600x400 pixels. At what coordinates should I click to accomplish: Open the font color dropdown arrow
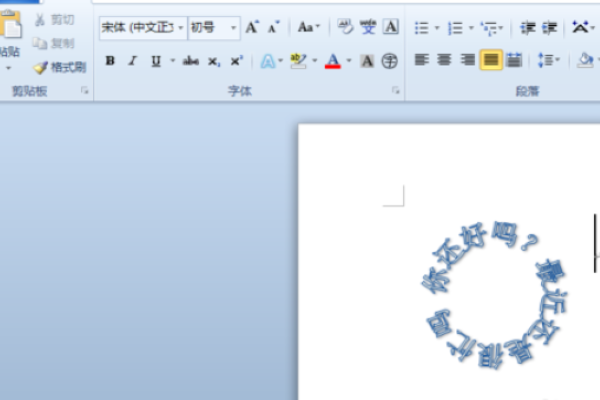[x=349, y=60]
